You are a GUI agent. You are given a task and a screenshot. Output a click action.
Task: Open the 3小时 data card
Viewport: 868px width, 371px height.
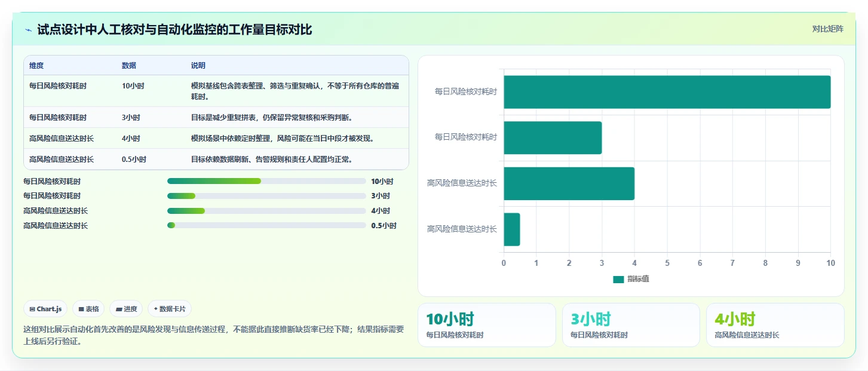point(631,325)
